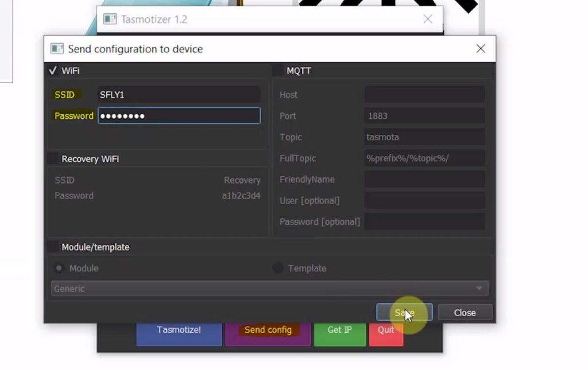Viewport: 588px width, 370px height.
Task: Enable the Recovery WiFi checkbox
Action: click(53, 159)
